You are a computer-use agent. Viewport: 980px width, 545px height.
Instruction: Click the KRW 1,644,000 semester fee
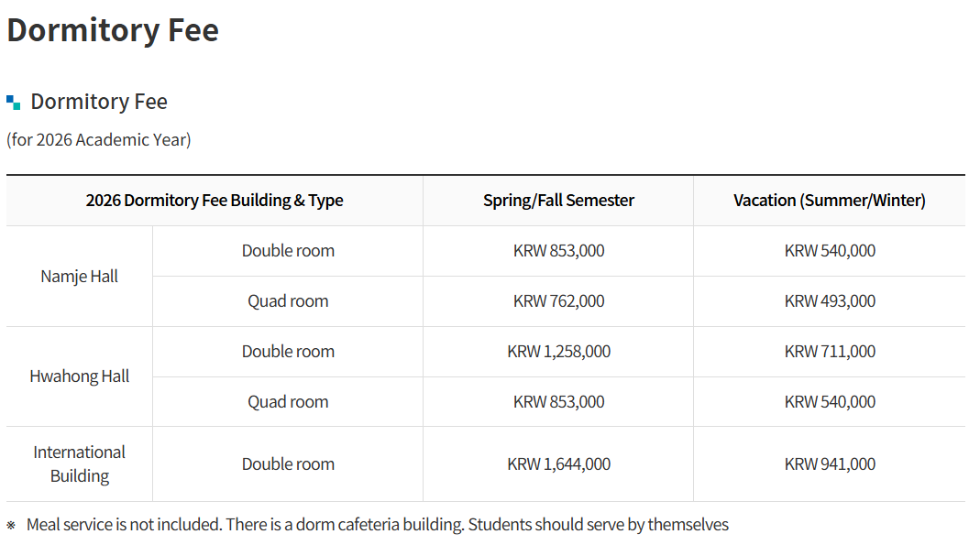pyautogui.click(x=558, y=464)
